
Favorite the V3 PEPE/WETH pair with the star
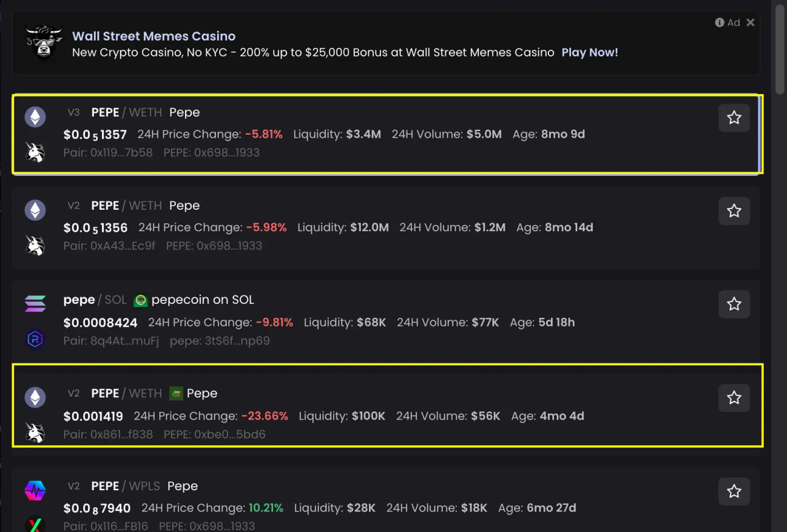734,117
